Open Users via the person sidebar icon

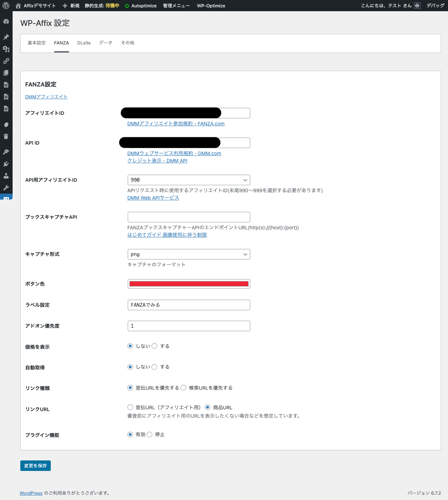[x=6, y=176]
